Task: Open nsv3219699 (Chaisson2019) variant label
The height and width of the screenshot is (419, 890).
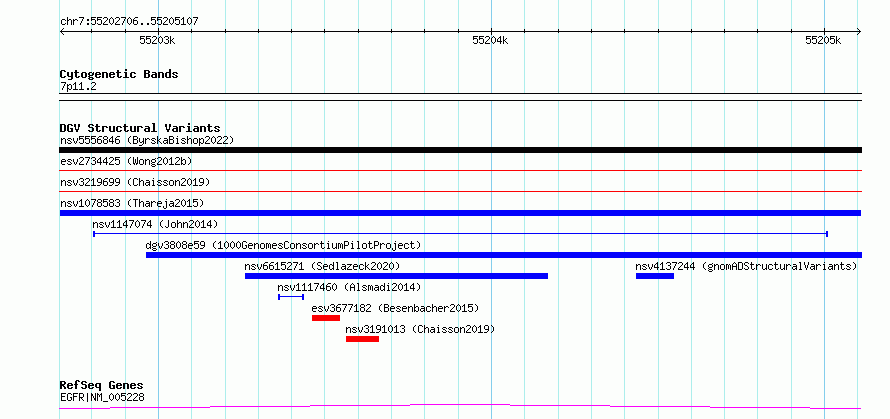Action: pos(135,182)
